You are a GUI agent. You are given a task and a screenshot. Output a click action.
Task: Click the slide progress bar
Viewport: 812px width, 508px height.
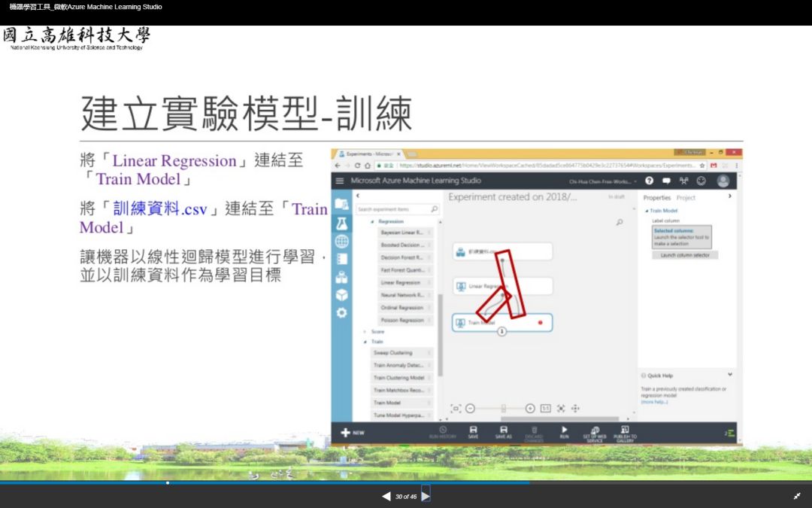[x=406, y=482]
